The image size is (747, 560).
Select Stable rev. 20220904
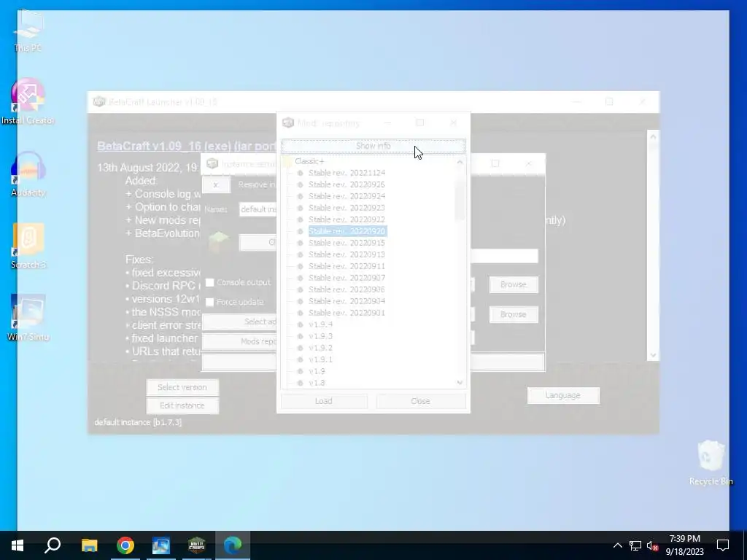pos(347,301)
